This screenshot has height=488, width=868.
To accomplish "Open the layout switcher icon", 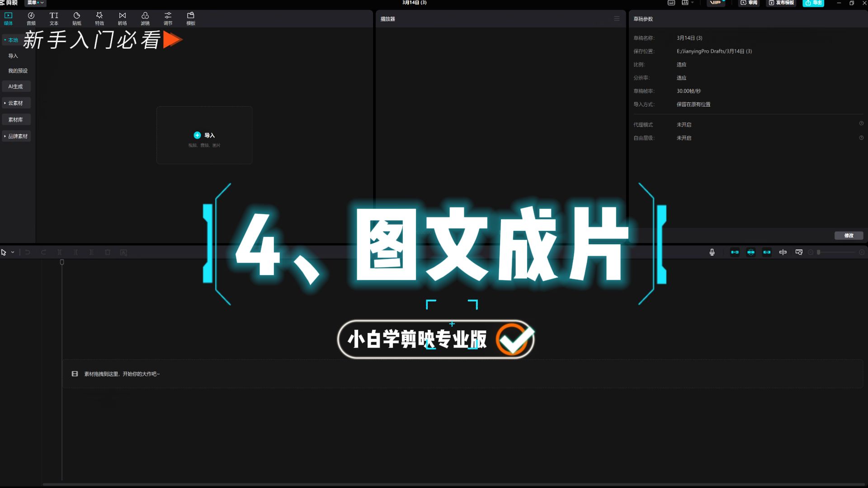I will pyautogui.click(x=685, y=3).
